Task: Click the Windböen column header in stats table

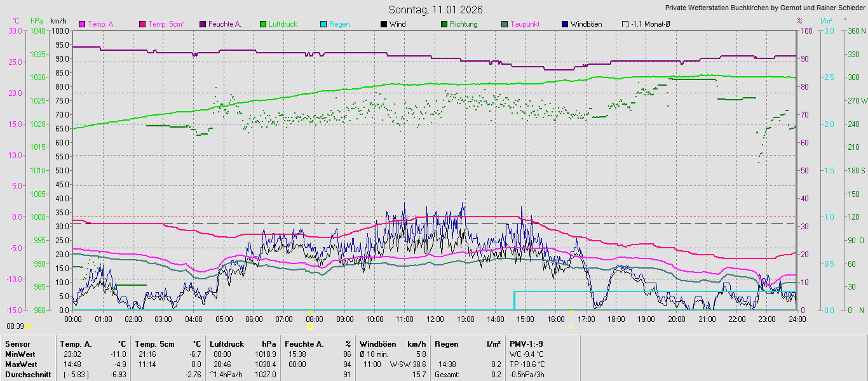Action: click(377, 344)
